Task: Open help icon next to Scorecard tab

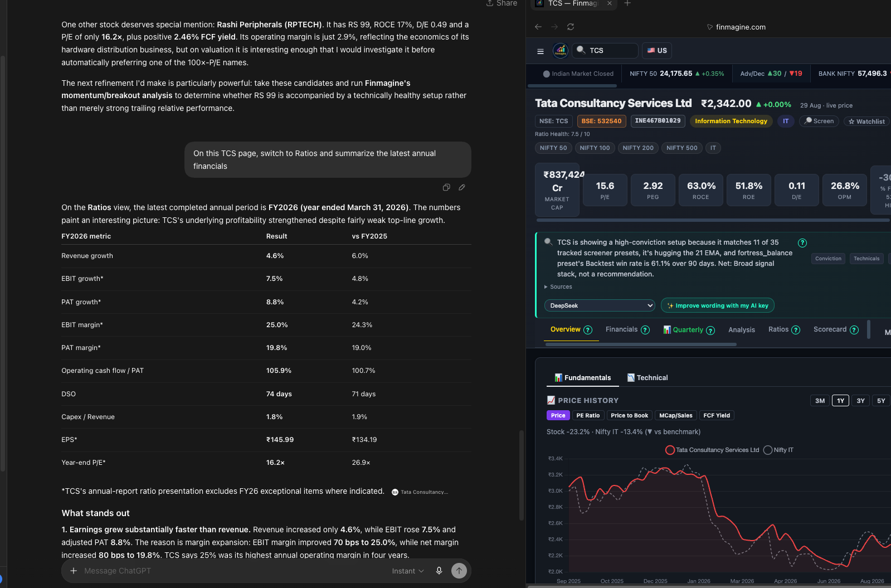Action: click(854, 330)
